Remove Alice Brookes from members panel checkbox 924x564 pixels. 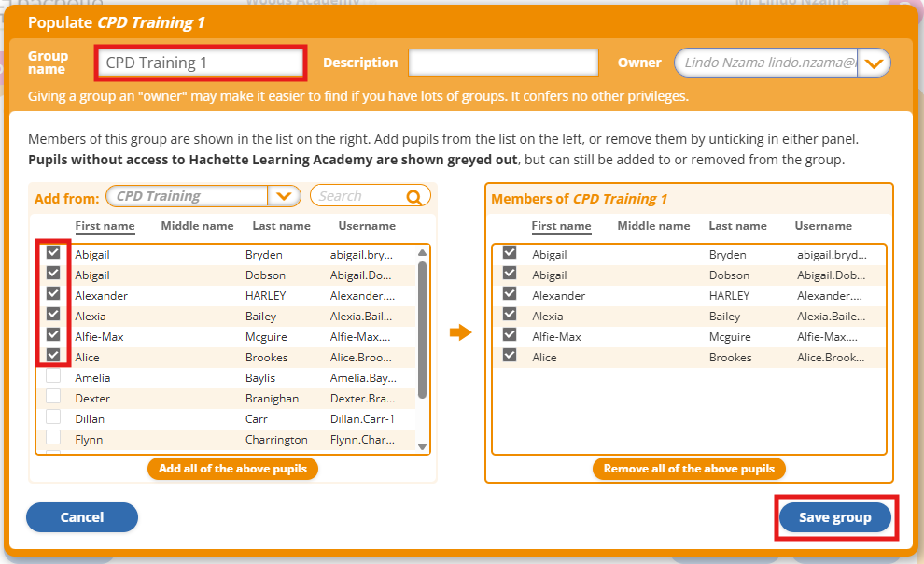tap(510, 356)
